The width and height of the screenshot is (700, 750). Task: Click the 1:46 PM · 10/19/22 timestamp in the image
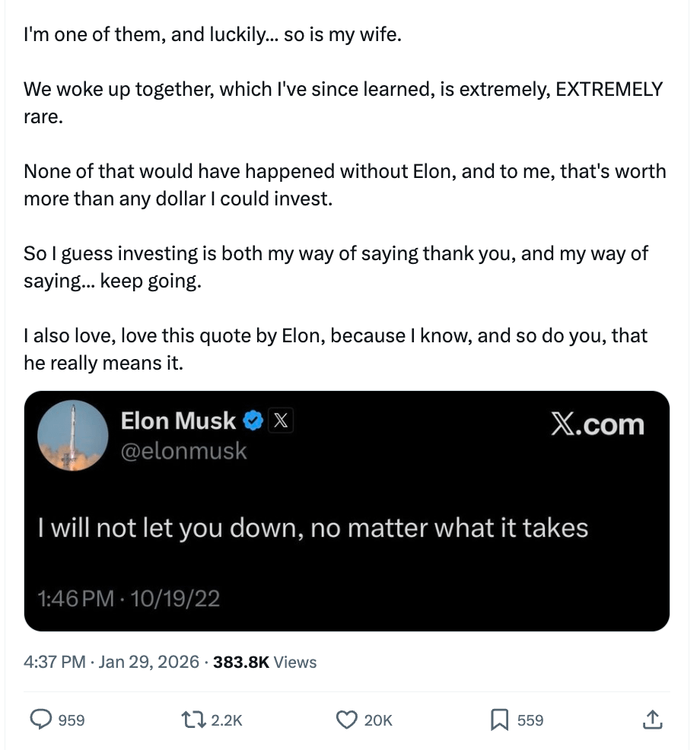click(x=129, y=599)
